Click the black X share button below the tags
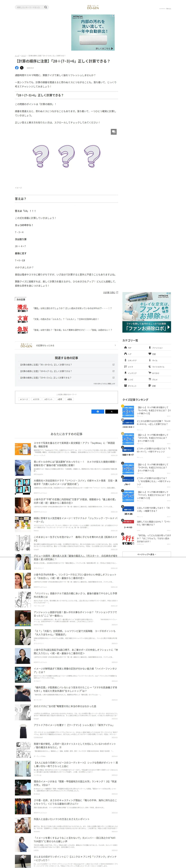This screenshot has height=868, width=186. tap(112, 411)
